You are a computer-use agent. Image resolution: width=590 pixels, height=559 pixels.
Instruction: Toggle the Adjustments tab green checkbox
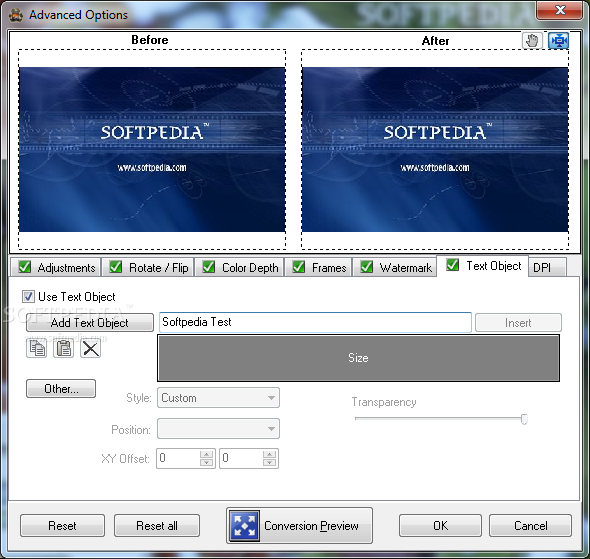[25, 267]
